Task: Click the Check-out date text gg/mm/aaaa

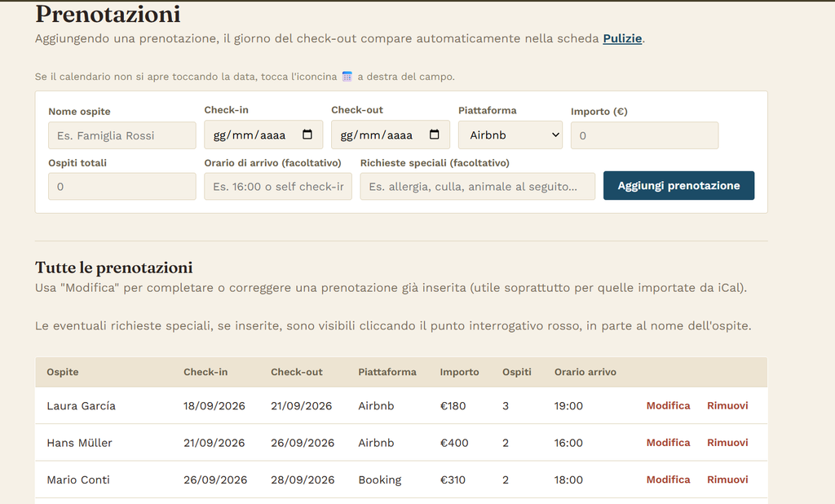Action: (x=377, y=135)
